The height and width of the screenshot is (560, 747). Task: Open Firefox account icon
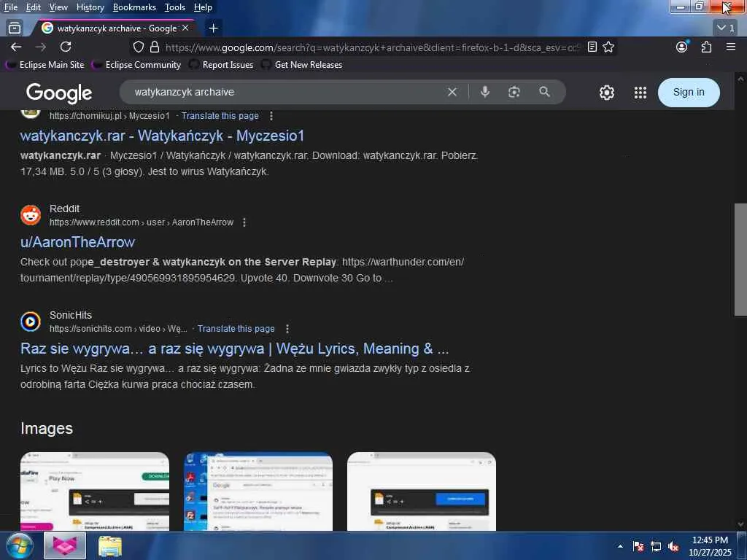[682, 47]
